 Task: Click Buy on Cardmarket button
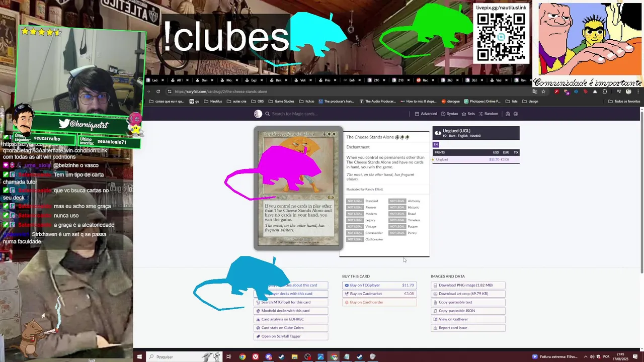[379, 294]
